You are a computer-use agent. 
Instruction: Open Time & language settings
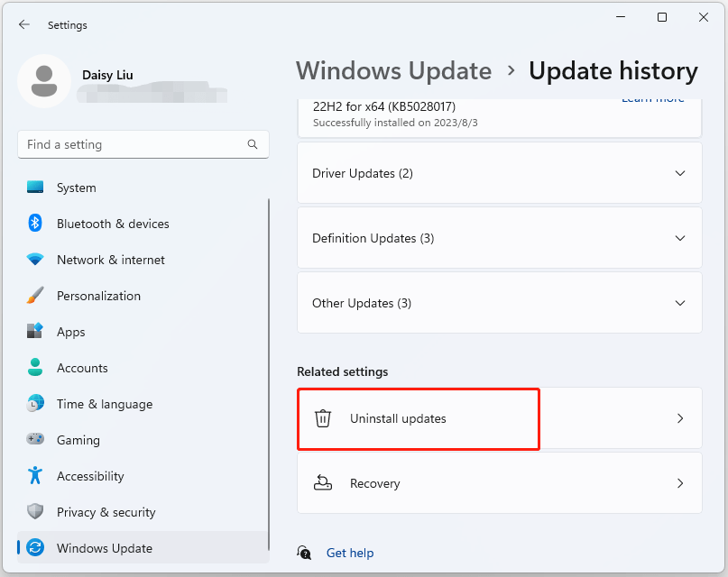click(x=34, y=404)
